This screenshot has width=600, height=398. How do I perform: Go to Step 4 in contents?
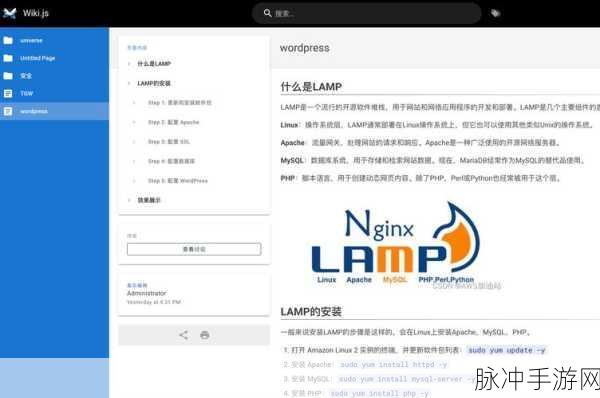[171, 161]
